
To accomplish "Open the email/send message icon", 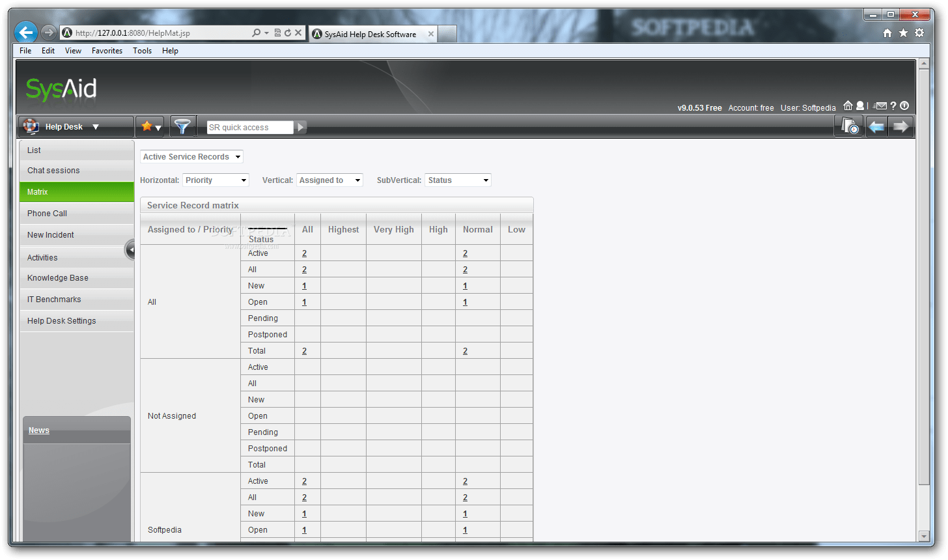I will 880,105.
